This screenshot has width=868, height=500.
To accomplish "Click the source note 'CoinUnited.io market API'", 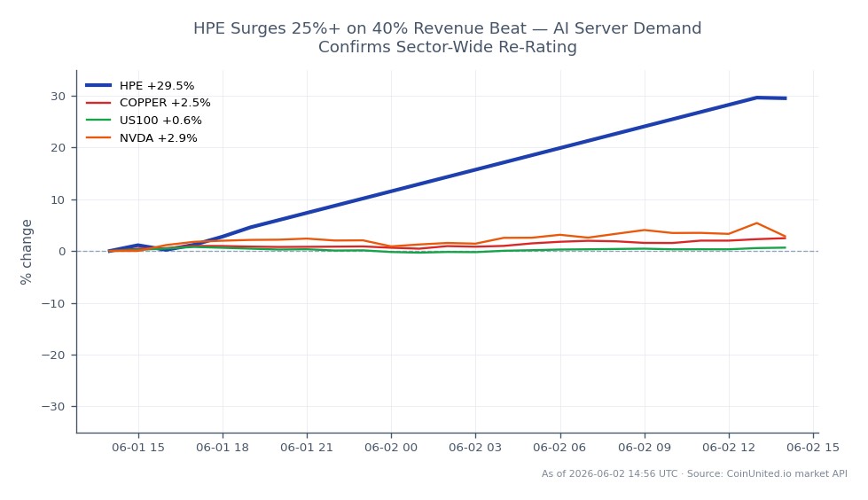I will point(786,474).
